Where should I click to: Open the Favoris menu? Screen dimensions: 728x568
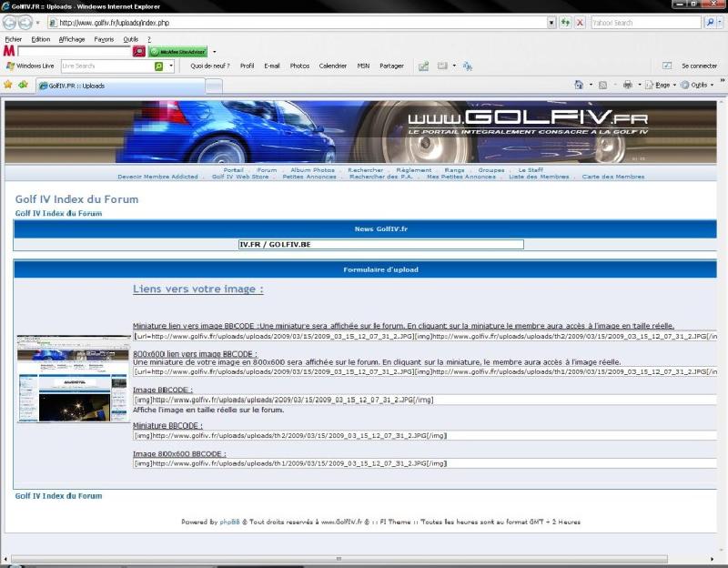point(104,39)
